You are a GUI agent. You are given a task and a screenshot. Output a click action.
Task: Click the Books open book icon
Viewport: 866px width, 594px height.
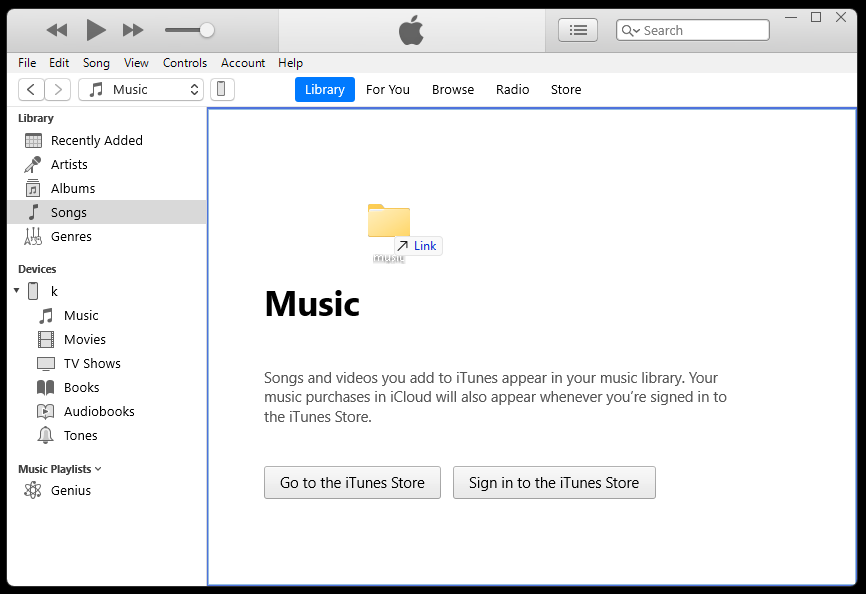(46, 388)
